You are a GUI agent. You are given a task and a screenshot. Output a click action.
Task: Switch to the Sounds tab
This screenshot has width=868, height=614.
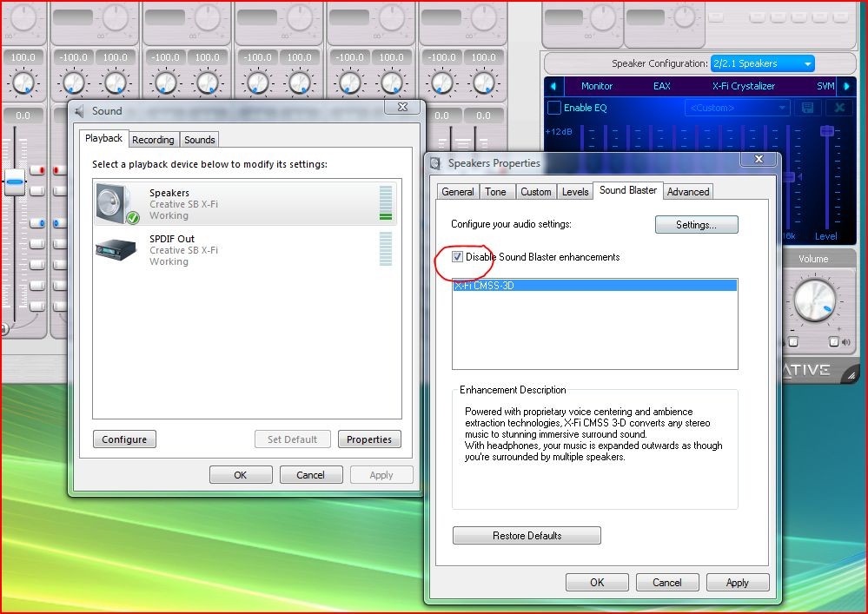click(199, 140)
